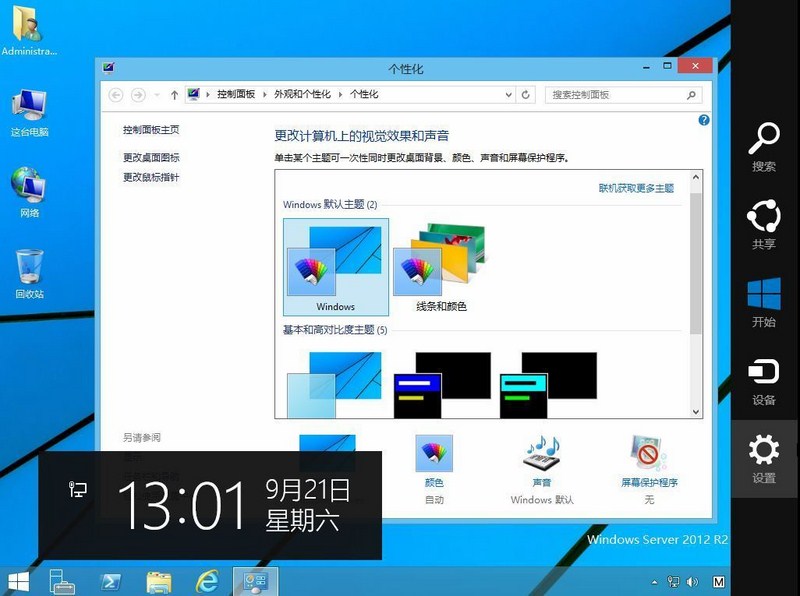Click the volume icon in the tray
The image size is (800, 596).
(x=691, y=583)
